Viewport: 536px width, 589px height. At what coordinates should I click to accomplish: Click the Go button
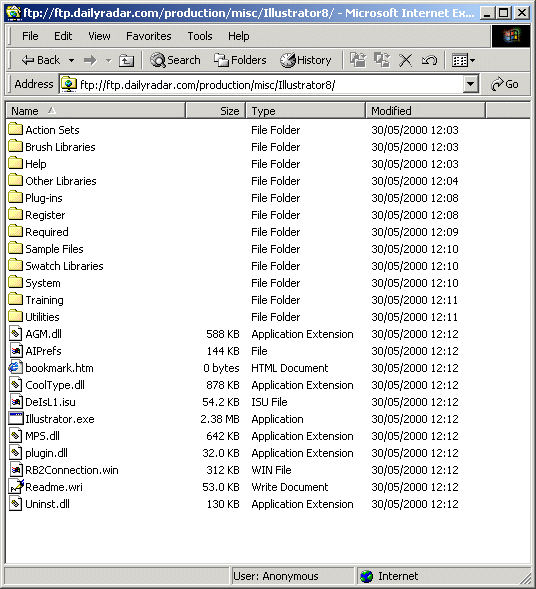tap(505, 84)
